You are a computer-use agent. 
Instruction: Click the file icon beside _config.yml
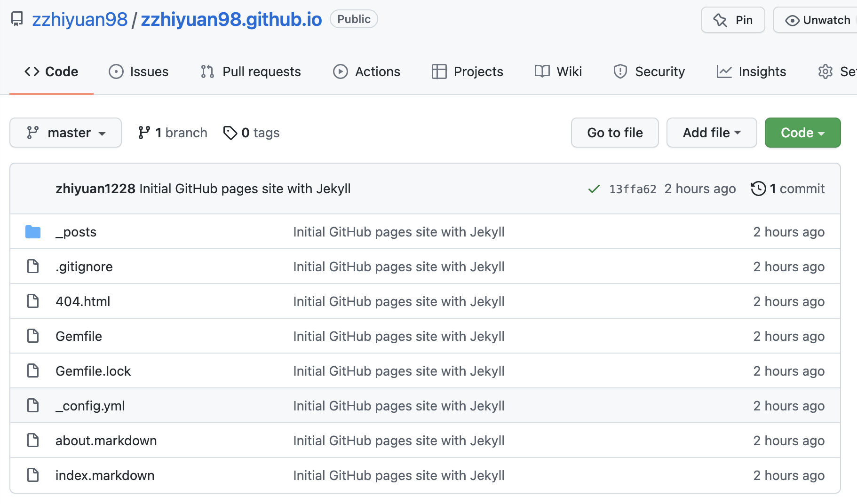pos(33,405)
